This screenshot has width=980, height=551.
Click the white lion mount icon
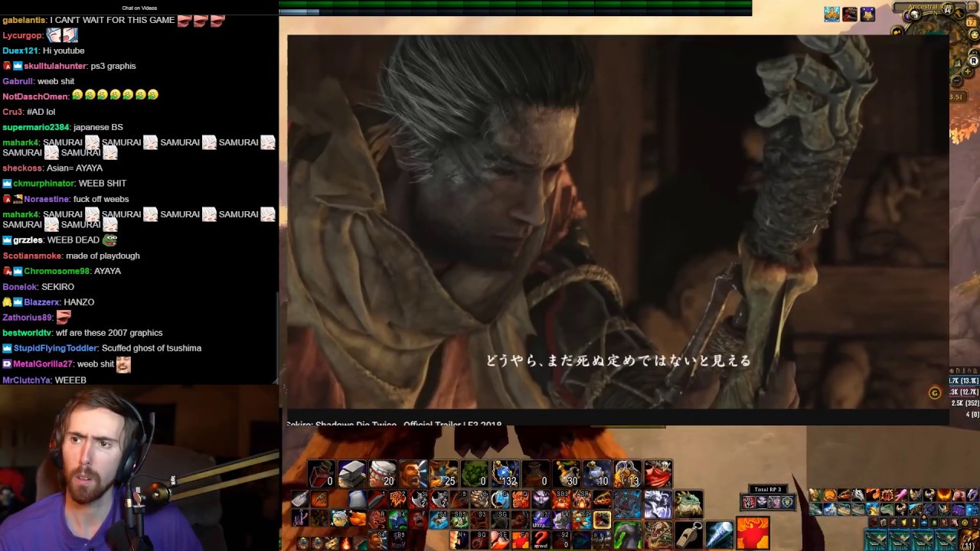(658, 504)
